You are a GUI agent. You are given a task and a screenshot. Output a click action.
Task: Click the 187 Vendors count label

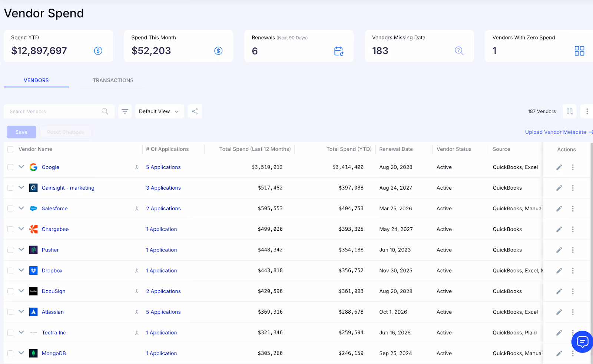tap(542, 111)
